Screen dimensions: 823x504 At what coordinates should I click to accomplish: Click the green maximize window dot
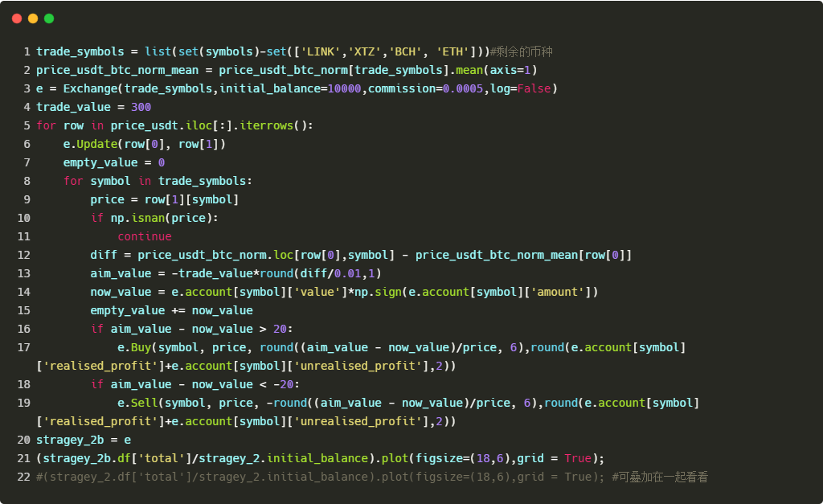point(49,18)
